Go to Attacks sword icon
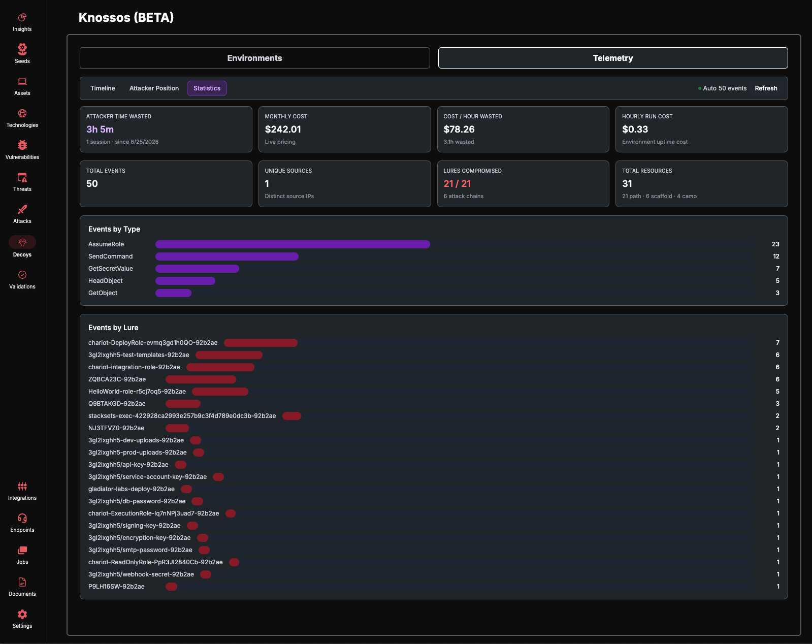The image size is (812, 644). click(22, 209)
